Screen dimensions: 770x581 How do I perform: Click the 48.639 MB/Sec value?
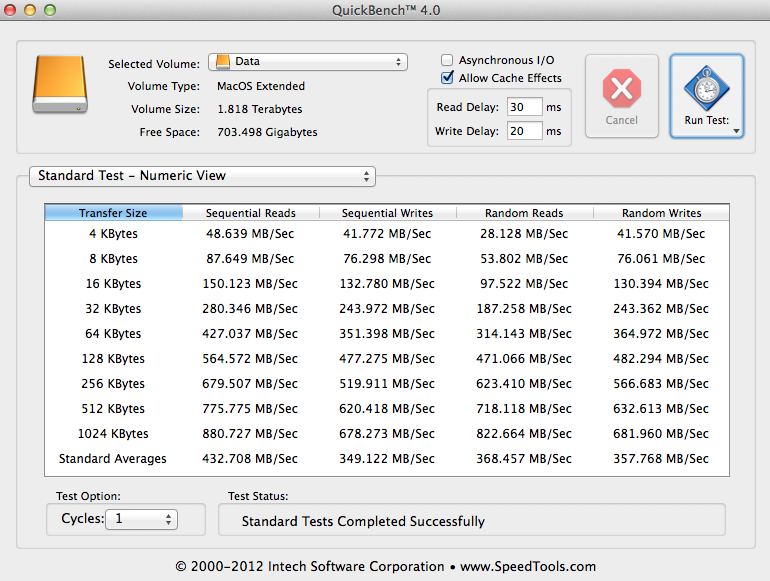[250, 234]
